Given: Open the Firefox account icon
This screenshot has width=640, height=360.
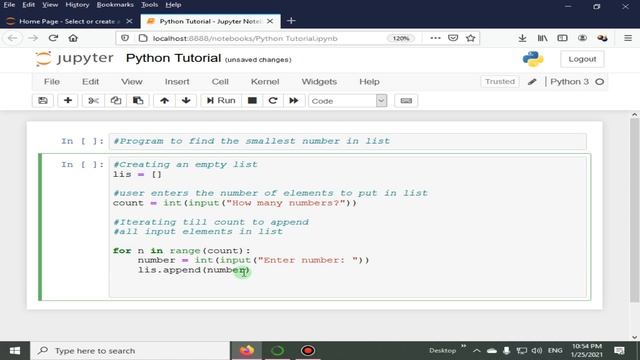Looking at the screenshot, I should 582,38.
